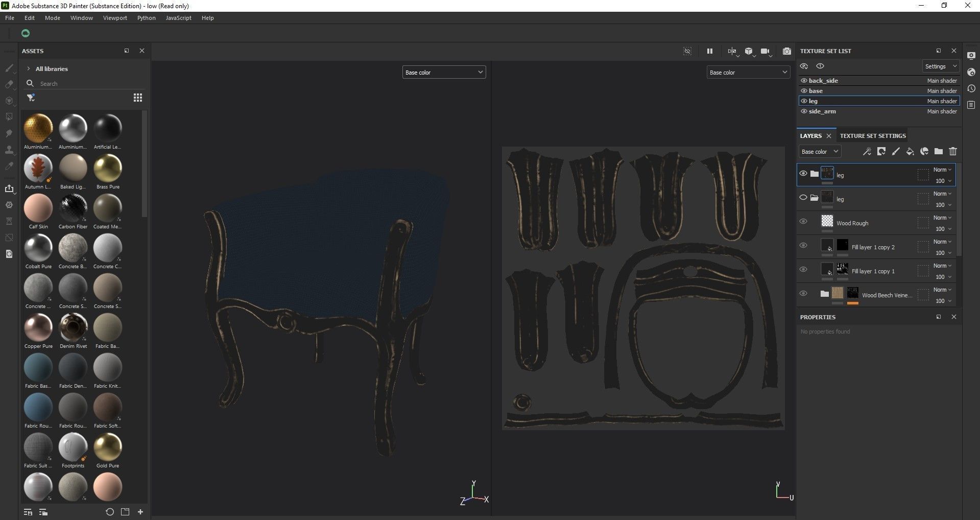Select the Paint brush tool in left toolbar
This screenshot has width=980, height=520.
click(9, 68)
